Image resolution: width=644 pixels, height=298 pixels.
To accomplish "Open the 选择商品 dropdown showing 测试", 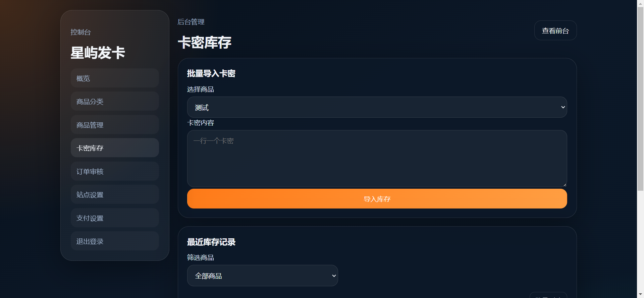I will click(377, 107).
